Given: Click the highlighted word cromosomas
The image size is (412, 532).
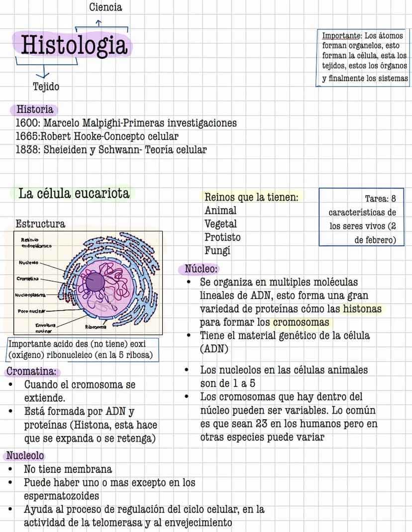Looking at the screenshot, I should pyautogui.click(x=301, y=322).
